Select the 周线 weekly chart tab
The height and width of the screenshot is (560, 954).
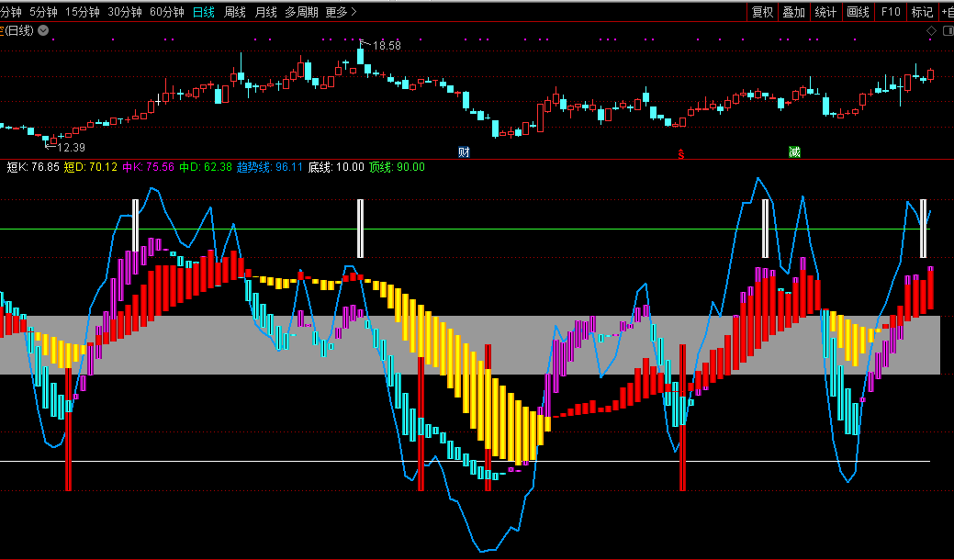[x=235, y=12]
